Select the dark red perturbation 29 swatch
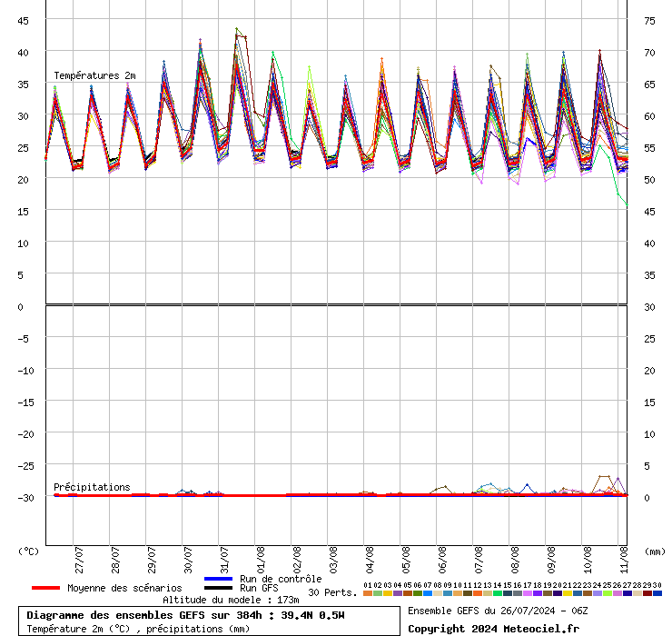672x636 pixels. tap(647, 593)
